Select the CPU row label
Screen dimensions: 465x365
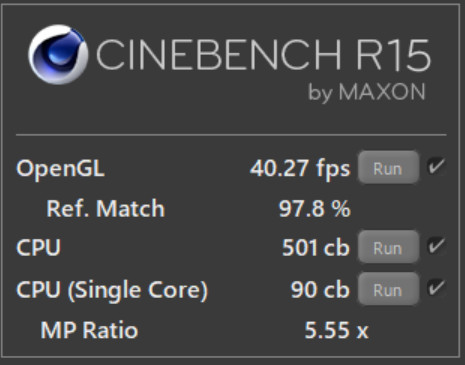click(x=38, y=248)
